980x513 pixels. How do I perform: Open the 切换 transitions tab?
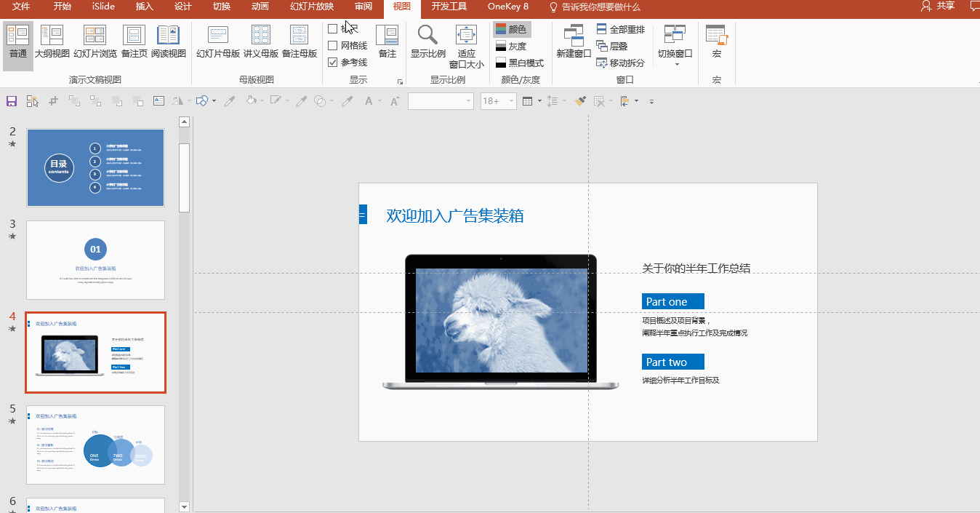point(222,7)
